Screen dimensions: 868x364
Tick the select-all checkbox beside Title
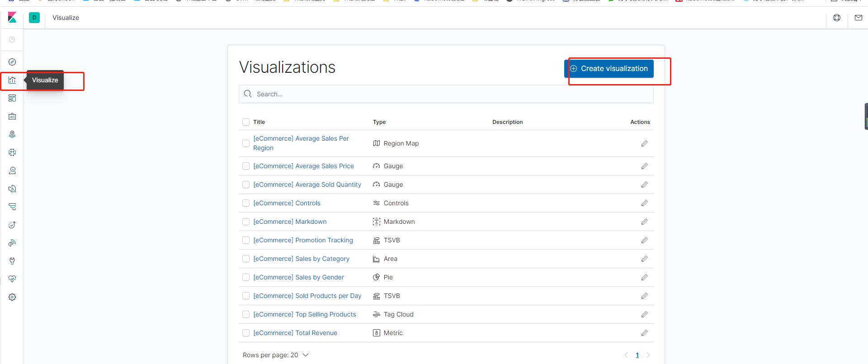(x=246, y=122)
